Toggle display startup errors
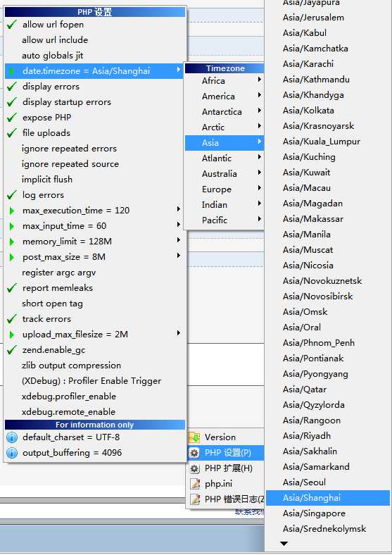Image resolution: width=392 pixels, height=555 pixels. (95, 102)
